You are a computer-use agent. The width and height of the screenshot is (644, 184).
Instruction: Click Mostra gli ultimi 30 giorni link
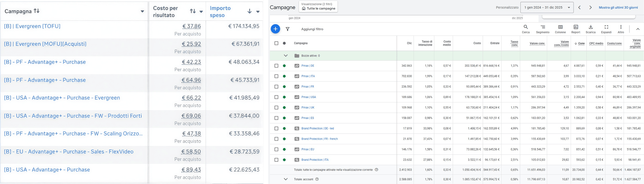point(618,8)
